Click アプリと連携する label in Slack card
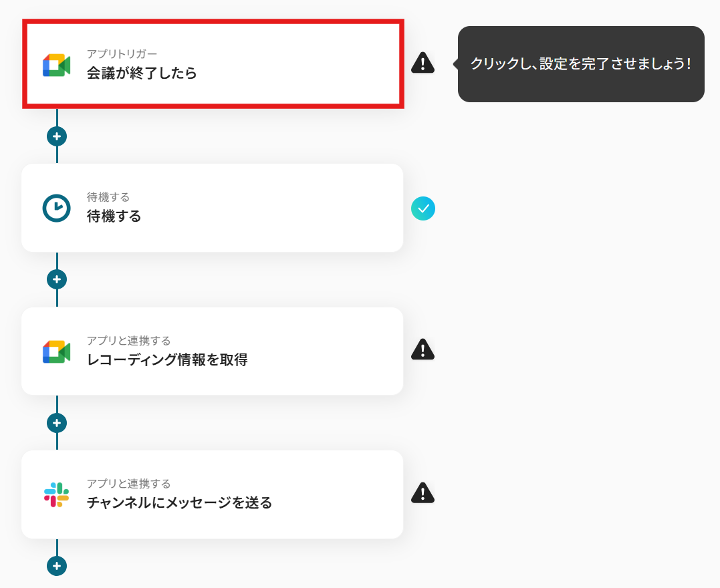The image size is (720, 588). (128, 484)
